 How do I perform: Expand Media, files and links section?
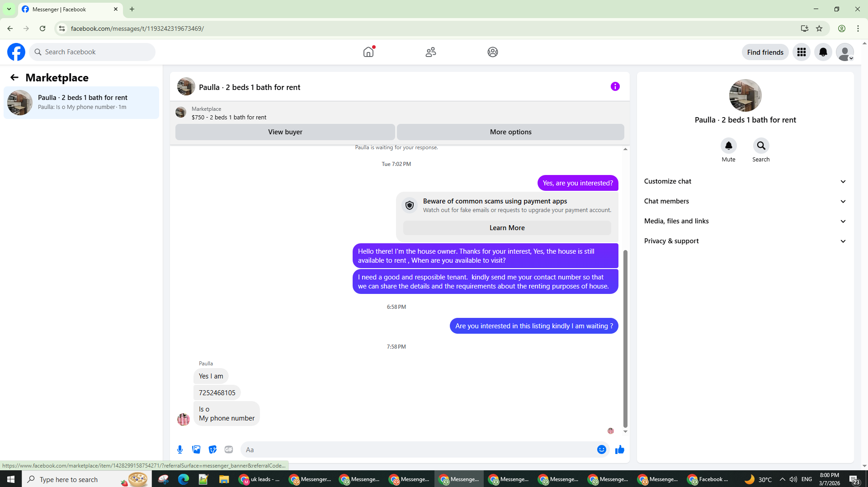(x=745, y=221)
